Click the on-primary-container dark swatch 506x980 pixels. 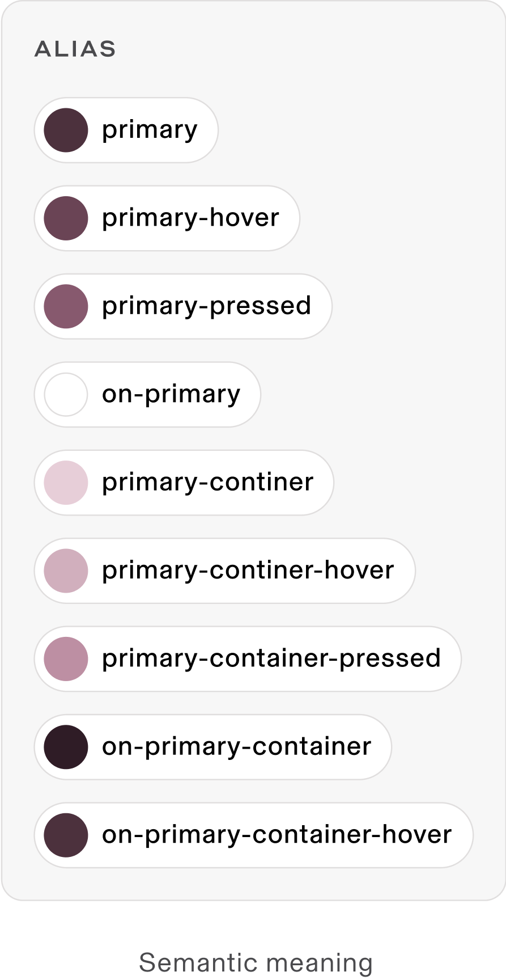(x=66, y=747)
